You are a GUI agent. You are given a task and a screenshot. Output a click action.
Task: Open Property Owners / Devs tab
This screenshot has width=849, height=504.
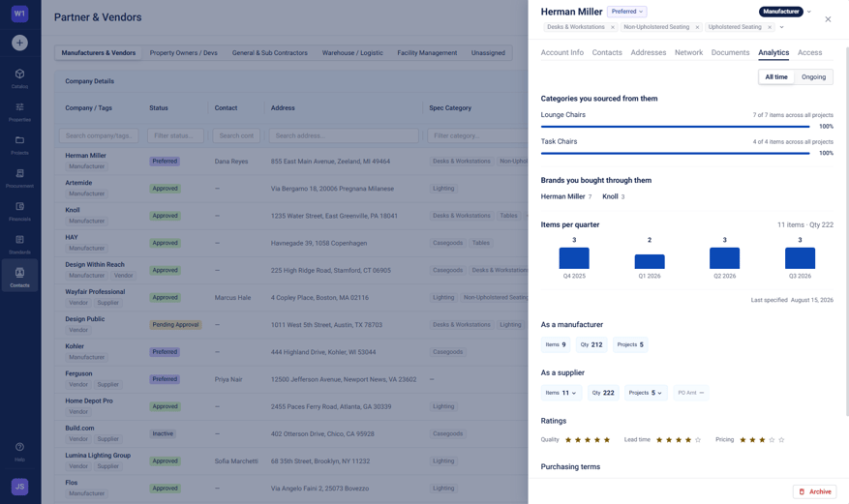click(x=184, y=53)
